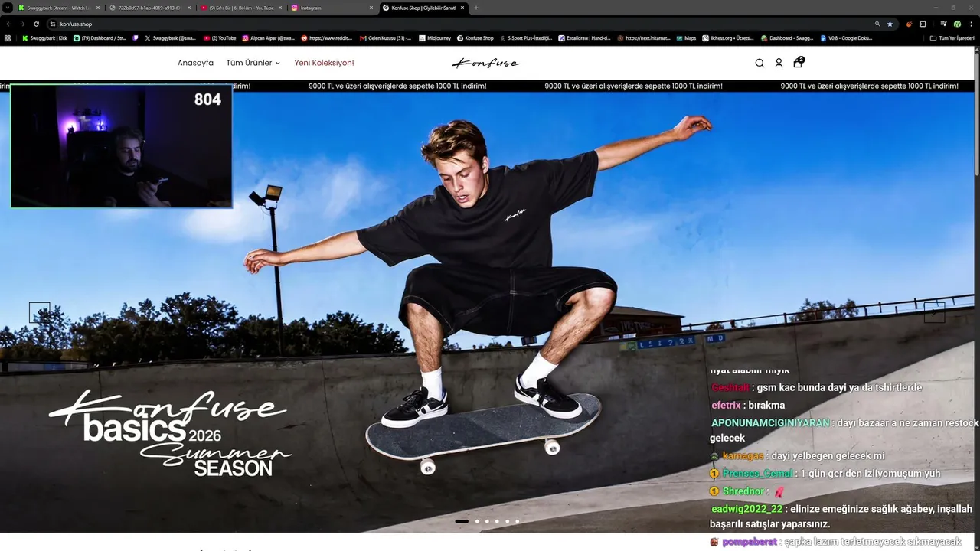Click chat username pompaberat
Screen dimensions: 980x551
pyautogui.click(x=750, y=542)
